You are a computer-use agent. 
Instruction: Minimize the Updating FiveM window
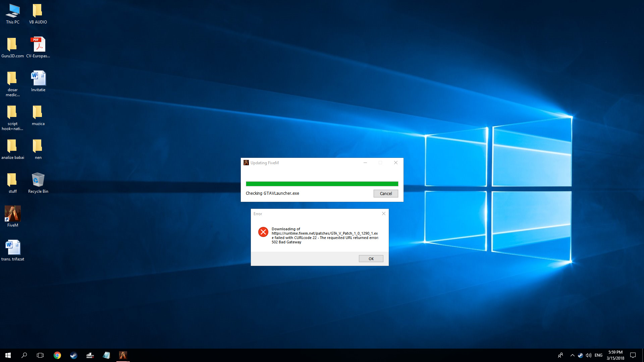(365, 163)
